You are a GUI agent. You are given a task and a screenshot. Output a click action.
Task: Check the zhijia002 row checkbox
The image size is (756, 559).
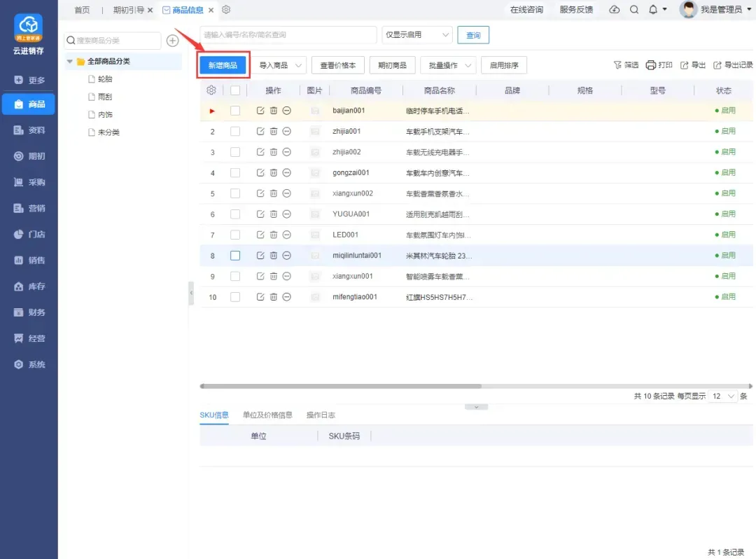pyautogui.click(x=235, y=152)
